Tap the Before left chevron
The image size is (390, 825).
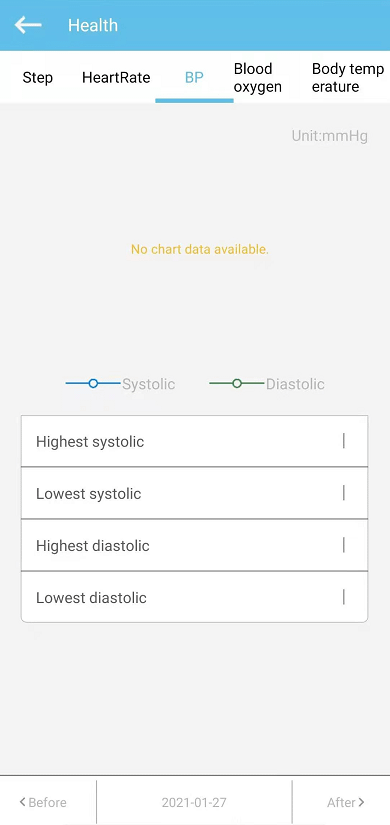click(23, 802)
